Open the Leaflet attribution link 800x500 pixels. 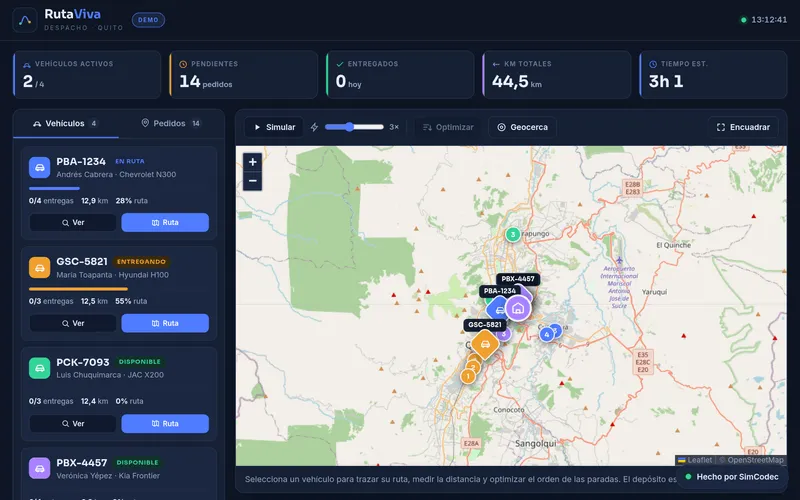[694, 460]
